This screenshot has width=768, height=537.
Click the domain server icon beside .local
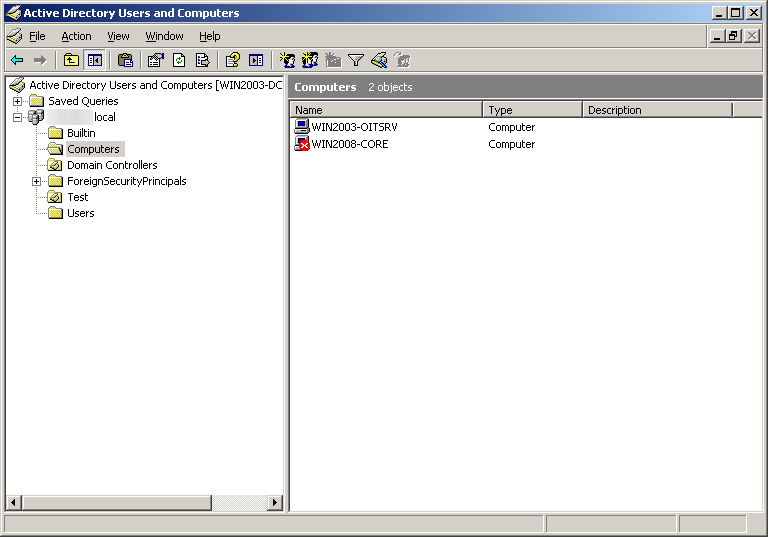(36, 117)
